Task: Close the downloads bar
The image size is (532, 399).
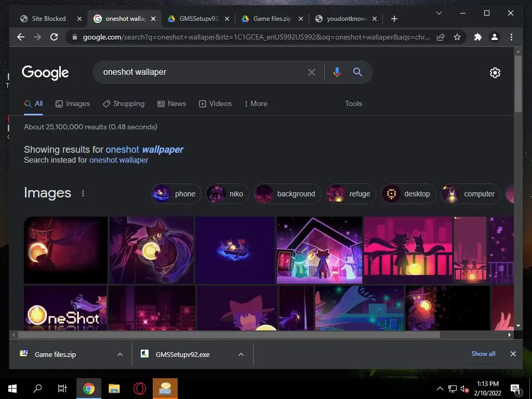Action: click(513, 353)
